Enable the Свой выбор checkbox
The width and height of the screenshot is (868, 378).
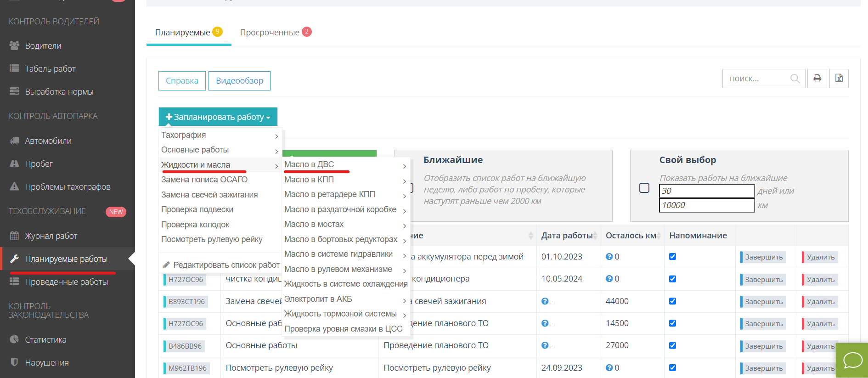(644, 188)
